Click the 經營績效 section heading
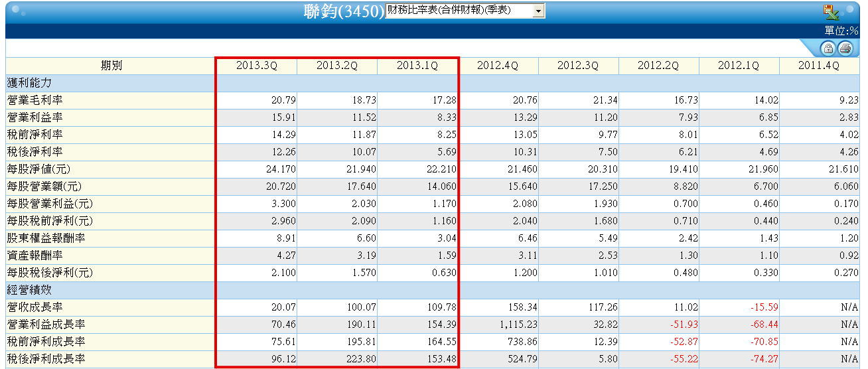This screenshot has height=369, width=868. tap(29, 290)
